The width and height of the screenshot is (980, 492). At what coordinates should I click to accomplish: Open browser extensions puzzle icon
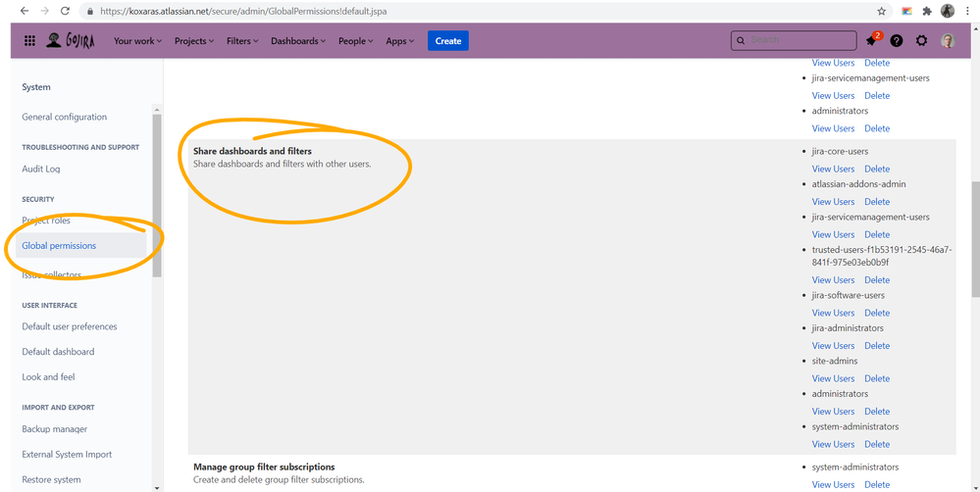[x=927, y=11]
